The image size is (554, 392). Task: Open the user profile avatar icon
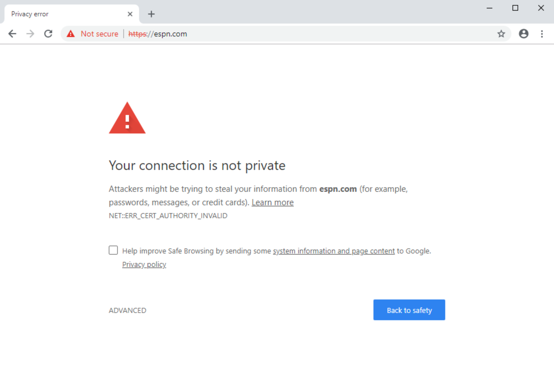(524, 34)
